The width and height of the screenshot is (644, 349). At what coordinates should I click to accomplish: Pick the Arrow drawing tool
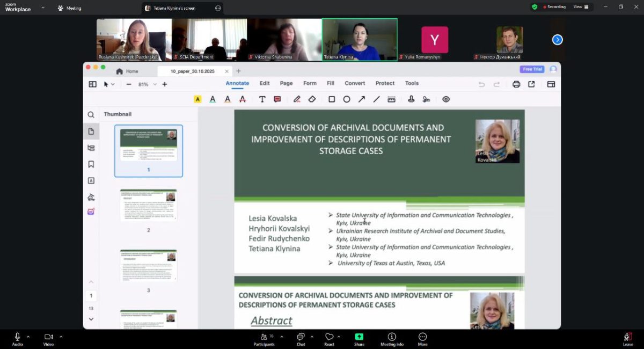point(362,99)
